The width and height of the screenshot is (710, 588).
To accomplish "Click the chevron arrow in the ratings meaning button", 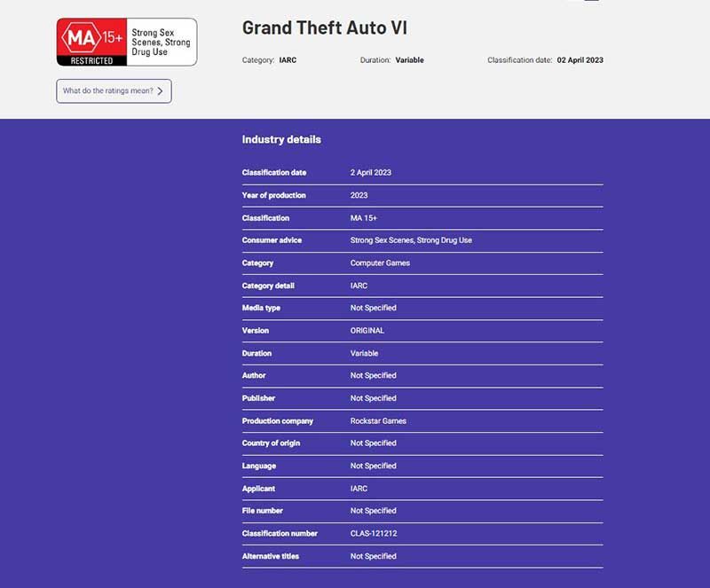I will coord(160,91).
